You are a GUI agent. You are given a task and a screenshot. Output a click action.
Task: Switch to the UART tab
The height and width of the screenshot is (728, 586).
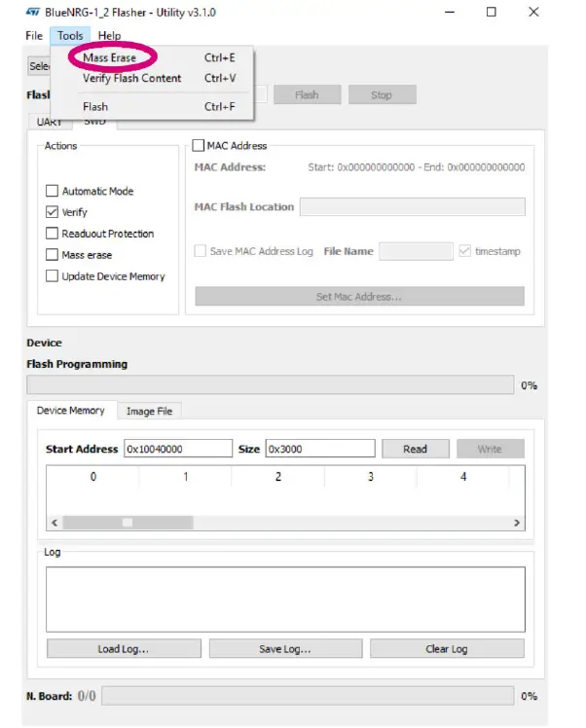pyautogui.click(x=50, y=122)
